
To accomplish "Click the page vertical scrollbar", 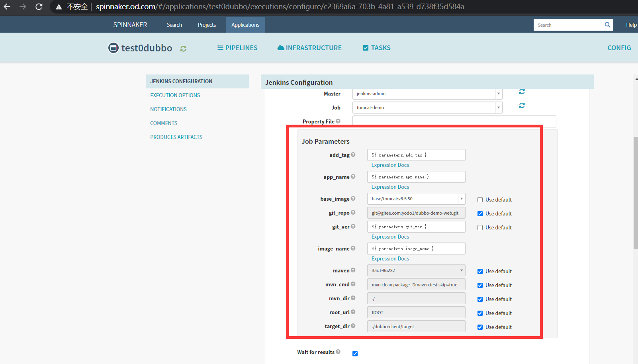I will click(x=636, y=193).
